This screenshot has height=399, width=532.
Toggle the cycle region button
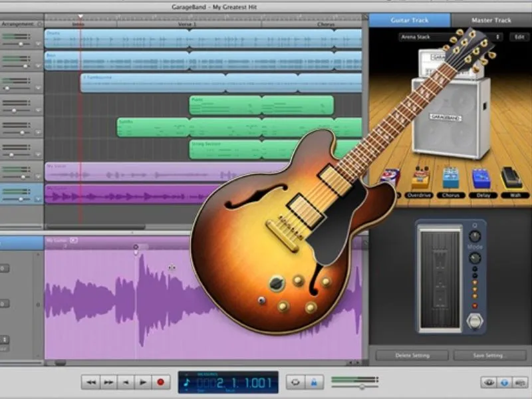[x=295, y=382]
